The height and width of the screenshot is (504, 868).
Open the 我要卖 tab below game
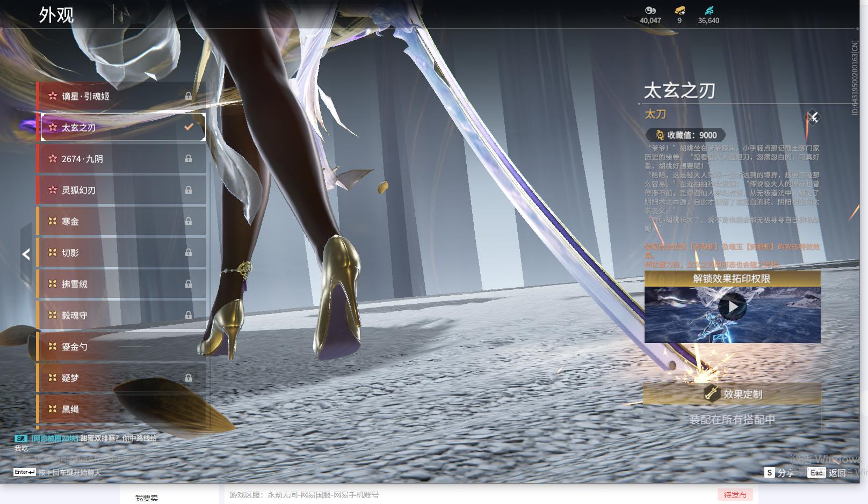coord(147,498)
